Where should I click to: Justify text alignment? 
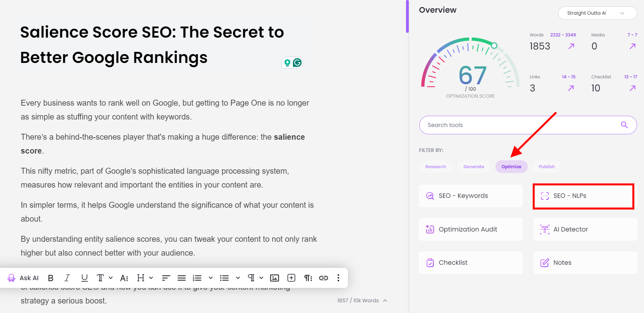(181, 278)
